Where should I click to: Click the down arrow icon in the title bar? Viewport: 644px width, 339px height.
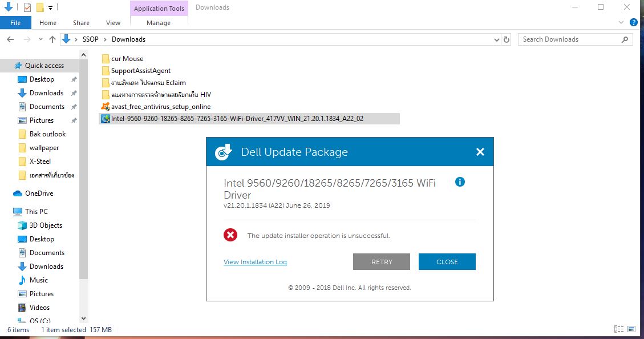coord(8,7)
